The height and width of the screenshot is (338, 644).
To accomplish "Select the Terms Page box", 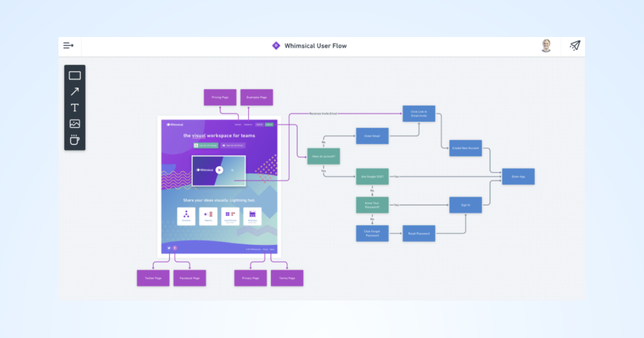I will point(287,278).
